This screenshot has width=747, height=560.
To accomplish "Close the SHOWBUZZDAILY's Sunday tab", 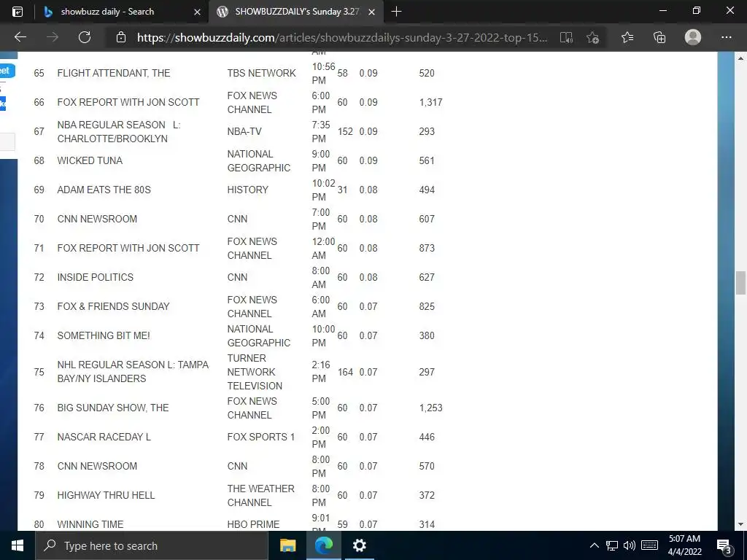I will click(x=372, y=12).
